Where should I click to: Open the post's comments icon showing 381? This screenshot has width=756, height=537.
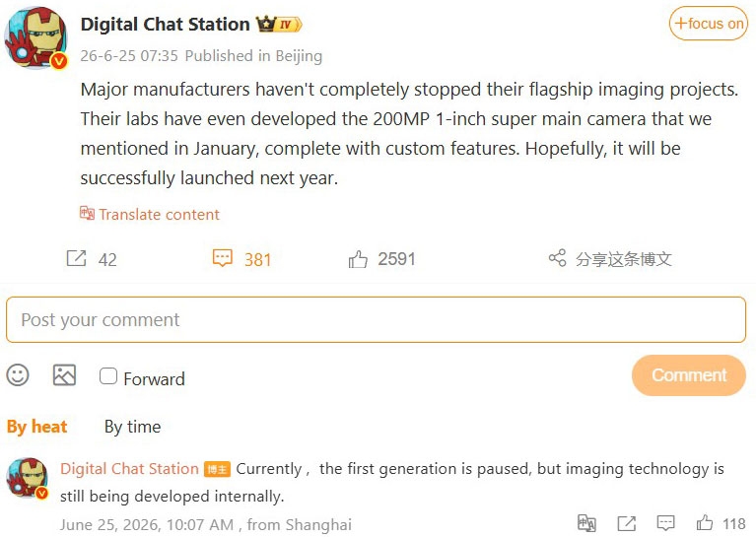tap(223, 258)
